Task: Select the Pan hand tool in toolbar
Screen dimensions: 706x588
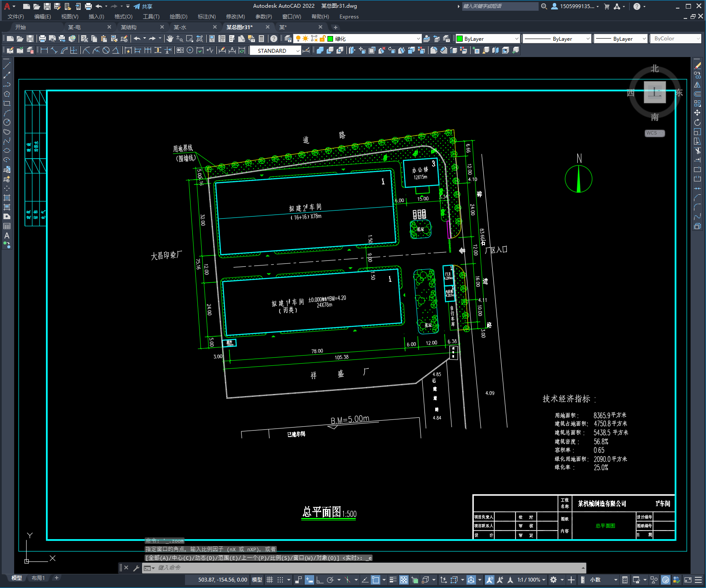Action: [x=170, y=39]
